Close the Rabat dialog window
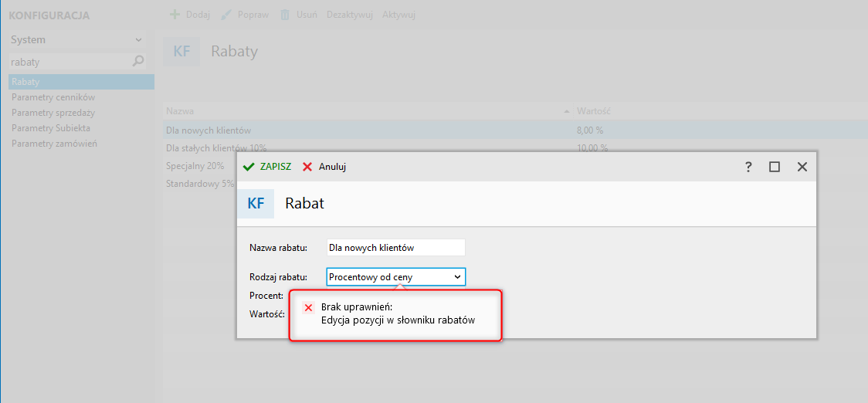 [802, 167]
